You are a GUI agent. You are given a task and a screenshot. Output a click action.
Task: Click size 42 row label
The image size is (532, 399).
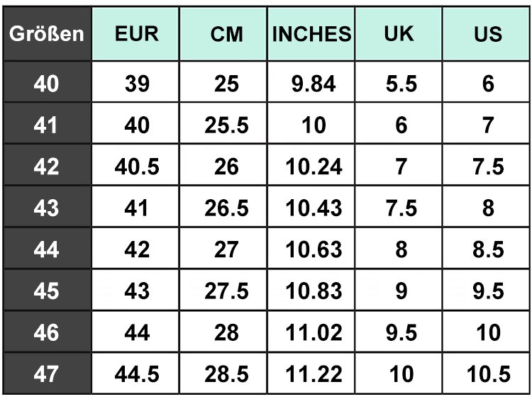[47, 164]
